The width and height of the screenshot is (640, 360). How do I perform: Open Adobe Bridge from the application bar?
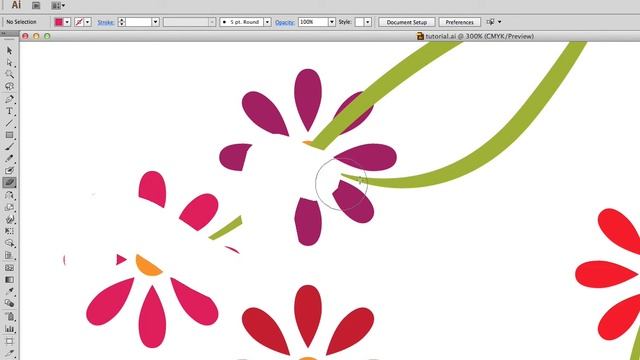[36, 5]
